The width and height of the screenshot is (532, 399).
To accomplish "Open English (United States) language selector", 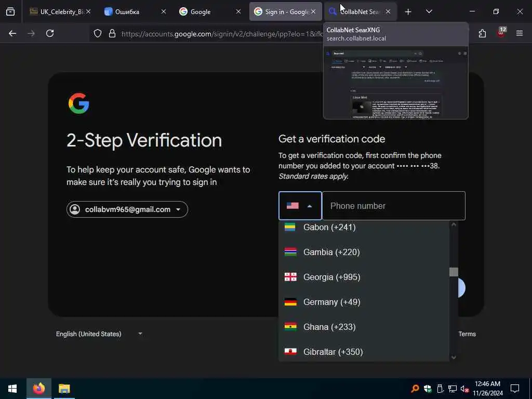I will click(99, 334).
